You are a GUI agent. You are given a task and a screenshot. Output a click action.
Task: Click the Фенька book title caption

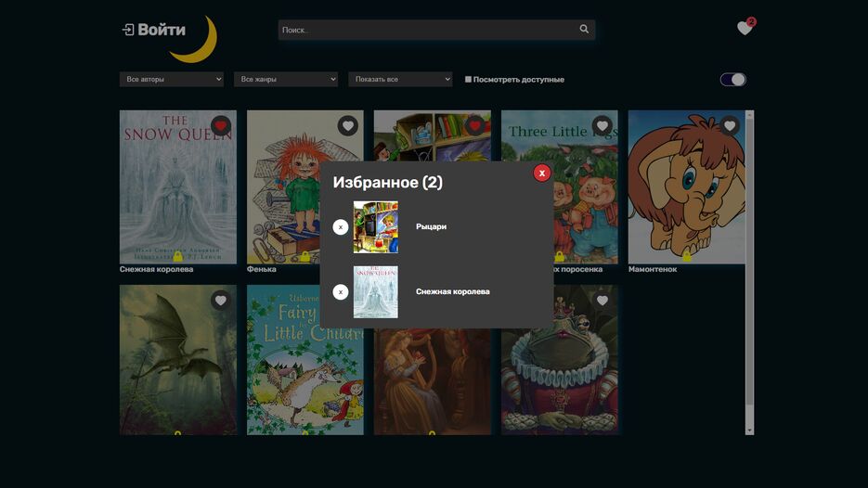[x=261, y=269]
